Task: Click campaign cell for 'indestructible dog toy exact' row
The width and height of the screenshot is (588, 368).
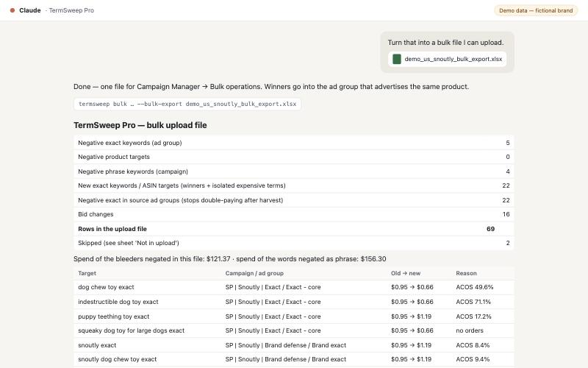Action: (273, 302)
